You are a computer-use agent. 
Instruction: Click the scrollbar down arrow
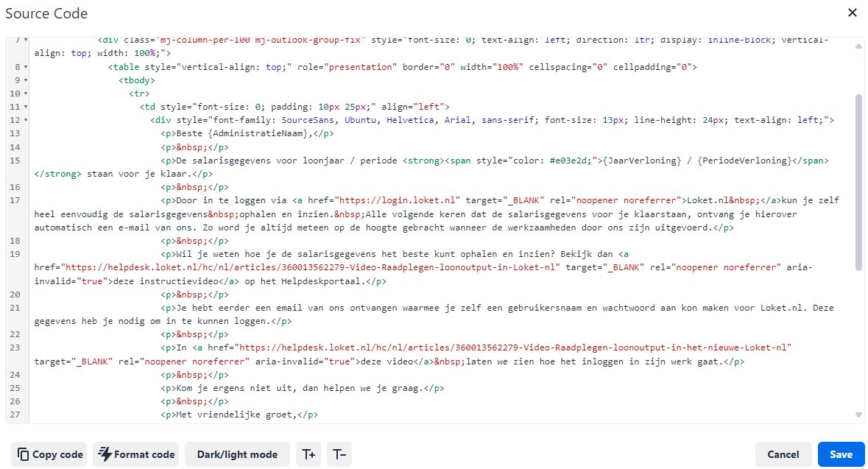click(858, 415)
